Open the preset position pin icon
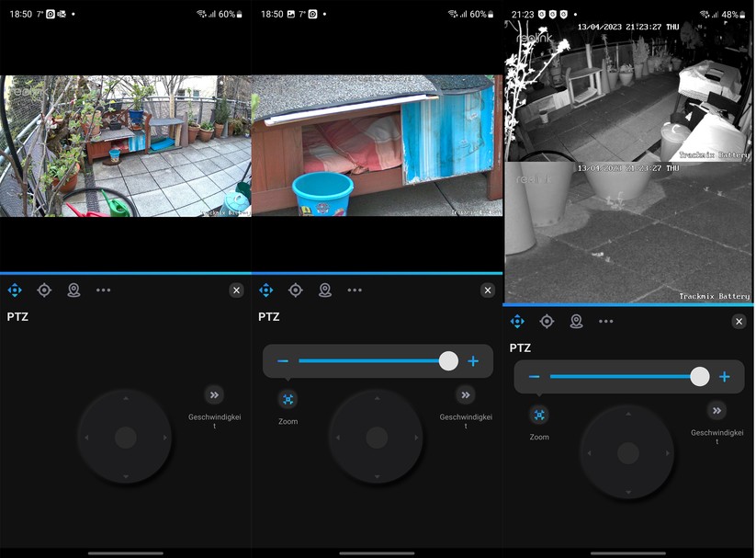The image size is (756, 558). tap(74, 290)
